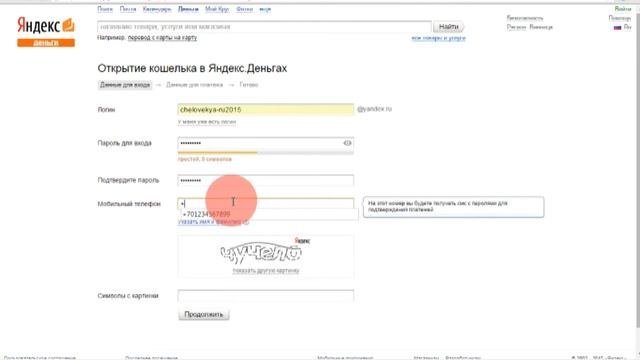
Task: Open Почта in top navigation
Action: pos(128,9)
